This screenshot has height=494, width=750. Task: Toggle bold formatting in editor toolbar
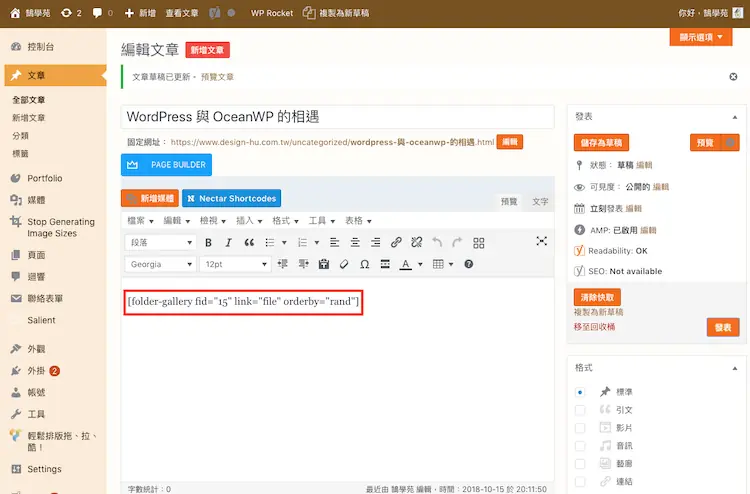point(208,242)
